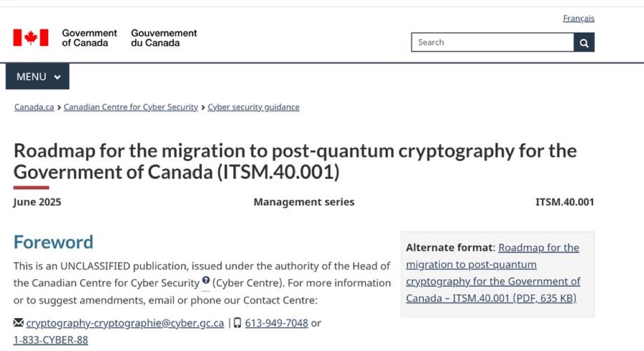Click the Government of Canada wordmark
This screenshot has width=644, height=351.
(x=89, y=38)
